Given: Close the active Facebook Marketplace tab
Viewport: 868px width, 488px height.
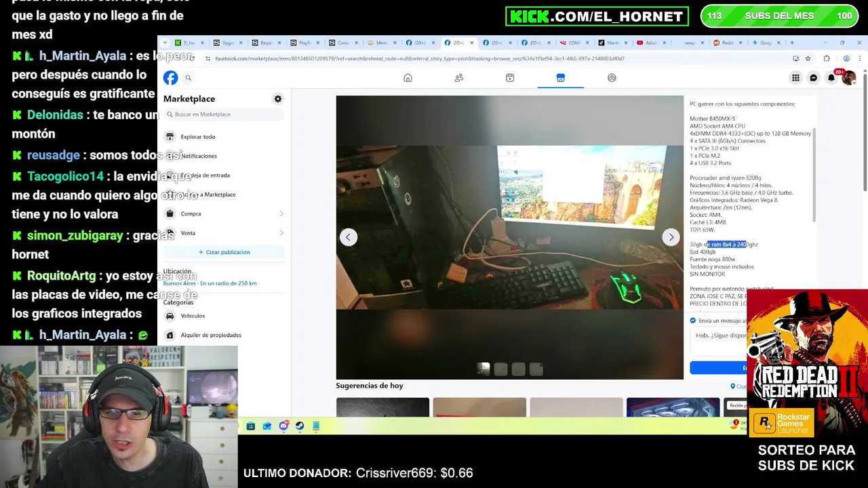Looking at the screenshot, I should click(x=472, y=43).
